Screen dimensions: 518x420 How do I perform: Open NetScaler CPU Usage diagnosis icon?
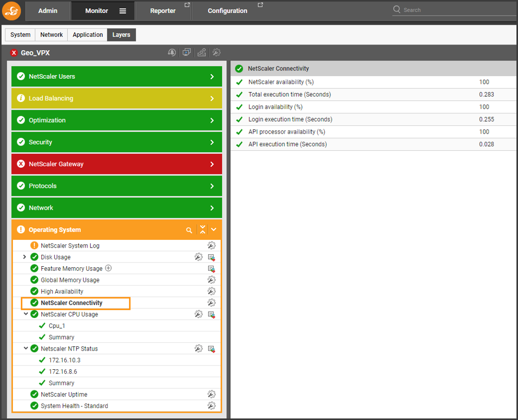click(x=211, y=314)
